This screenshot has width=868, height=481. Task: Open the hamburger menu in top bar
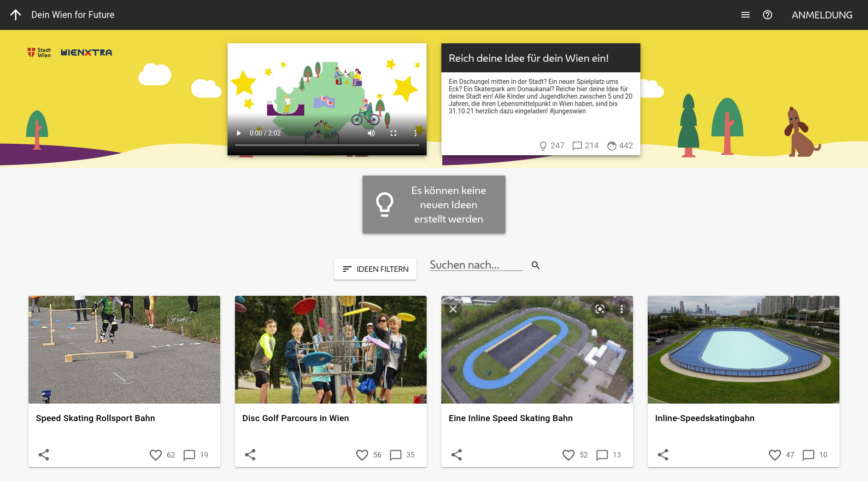(x=745, y=15)
